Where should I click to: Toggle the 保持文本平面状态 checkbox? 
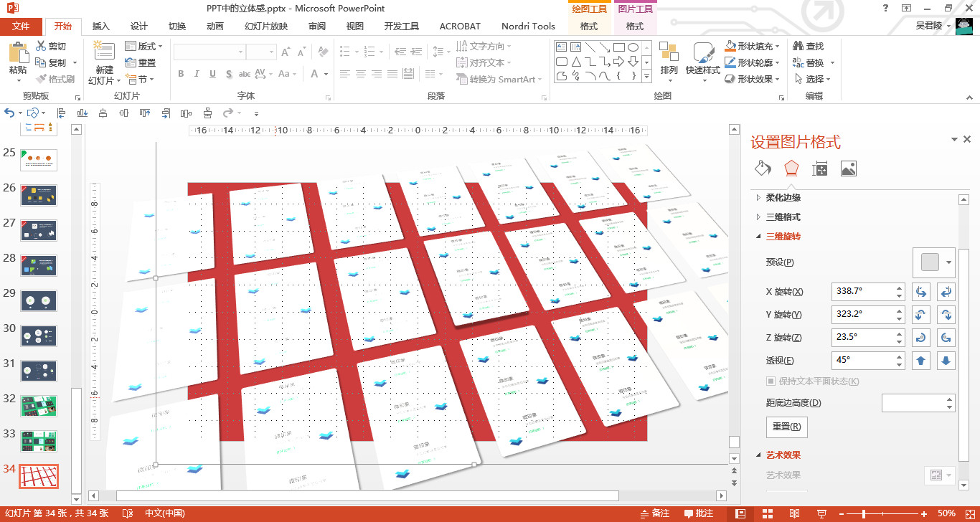771,381
